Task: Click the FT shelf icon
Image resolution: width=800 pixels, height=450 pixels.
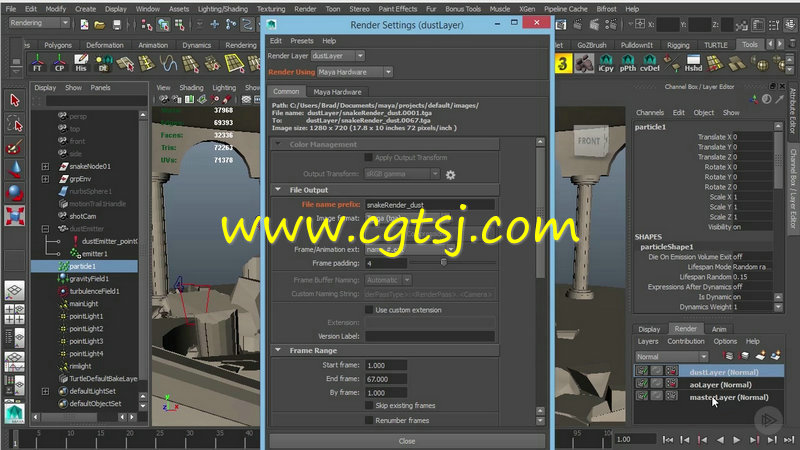Action: [37, 63]
